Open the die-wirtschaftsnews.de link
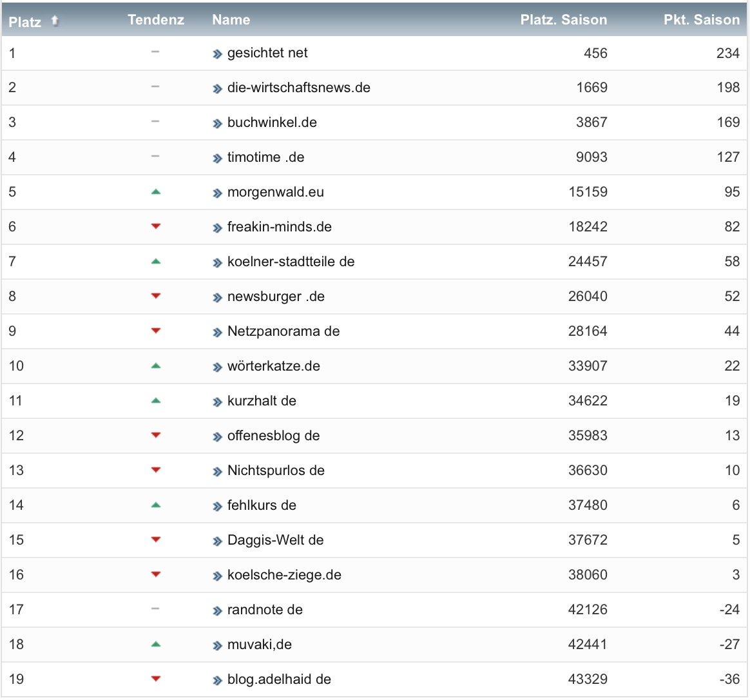The width and height of the screenshot is (750, 700). (299, 88)
